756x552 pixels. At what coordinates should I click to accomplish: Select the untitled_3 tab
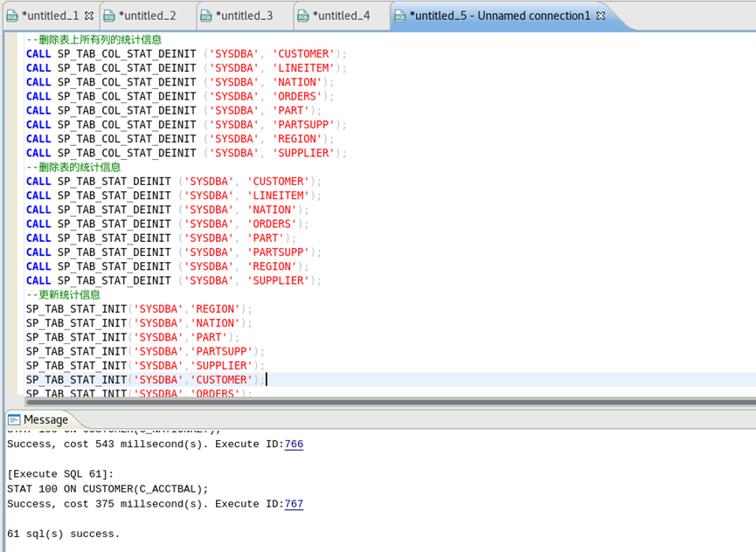[244, 16]
